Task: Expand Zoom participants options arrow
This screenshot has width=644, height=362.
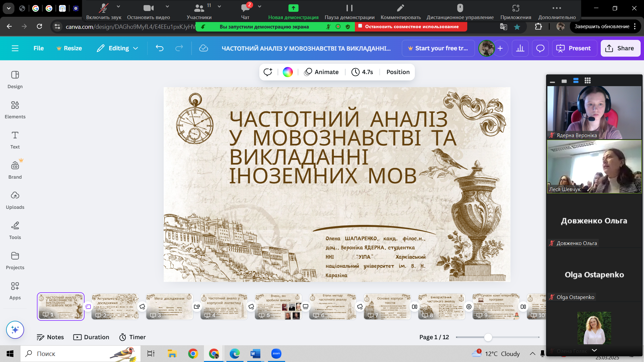Action: (x=219, y=6)
